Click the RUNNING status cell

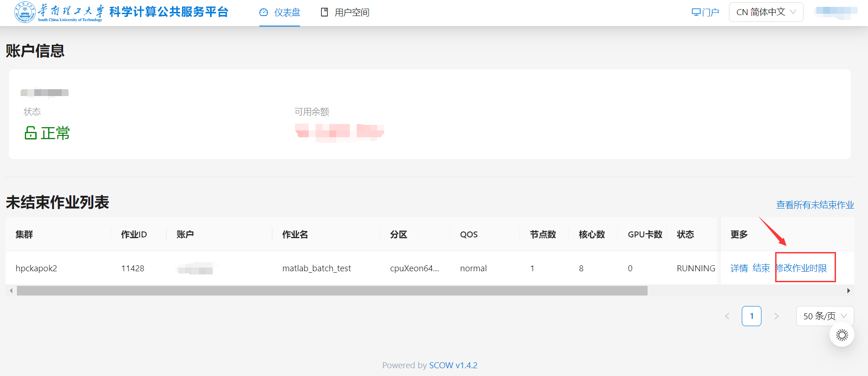(696, 269)
